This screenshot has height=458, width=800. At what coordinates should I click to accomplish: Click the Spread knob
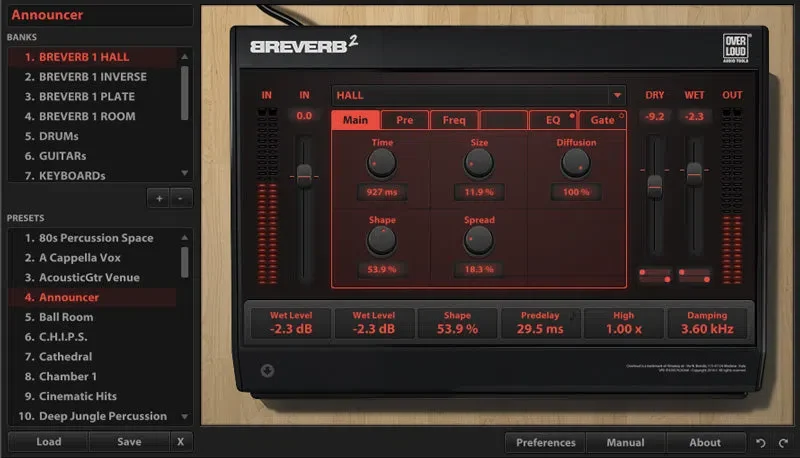(479, 241)
